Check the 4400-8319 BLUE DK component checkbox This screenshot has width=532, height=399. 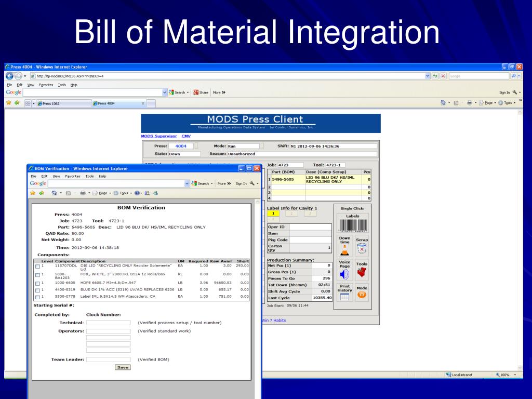37,290
